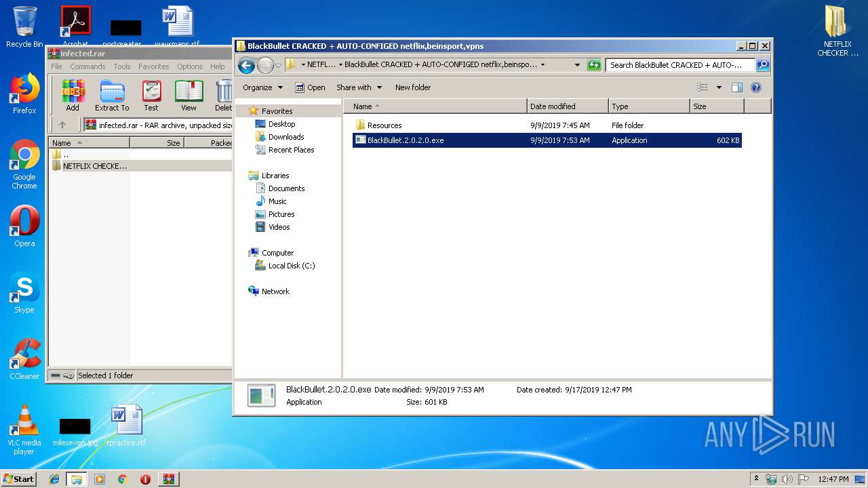Viewport: 868px width, 488px height.
Task: Open the WinRAR Tools menu
Action: click(x=122, y=66)
